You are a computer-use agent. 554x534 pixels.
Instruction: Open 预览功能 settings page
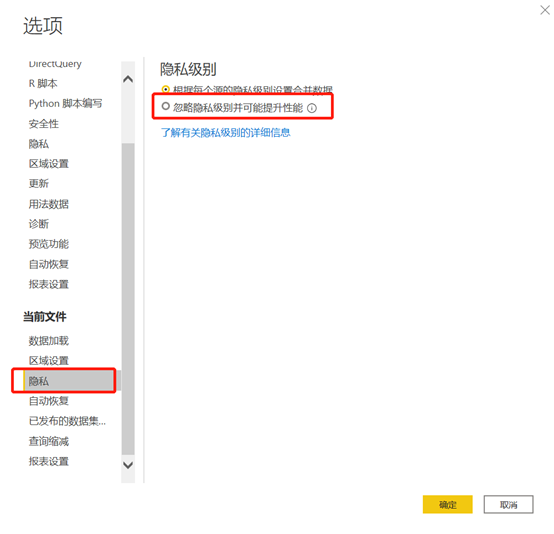pos(49,244)
